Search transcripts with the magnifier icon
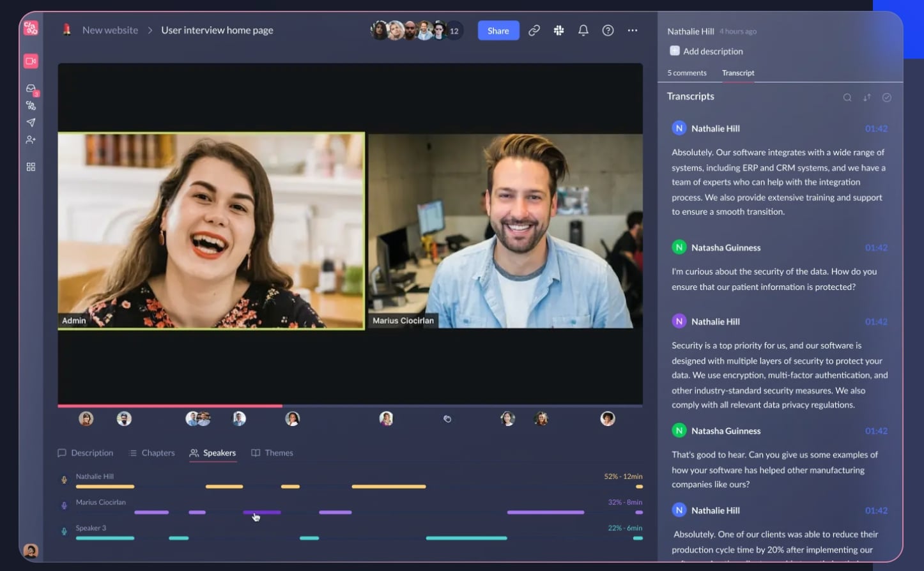 click(847, 98)
